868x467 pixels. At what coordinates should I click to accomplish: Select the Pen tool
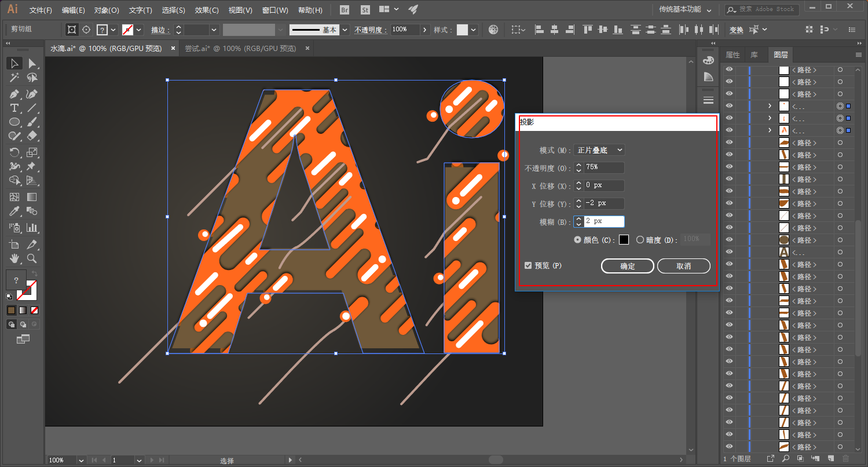[14, 94]
